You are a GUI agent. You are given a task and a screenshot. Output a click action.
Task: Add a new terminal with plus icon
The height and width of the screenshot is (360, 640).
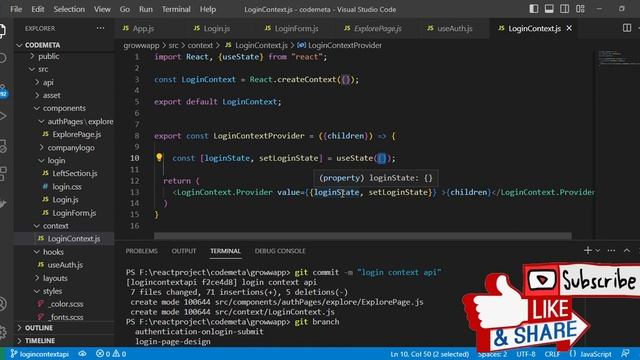pos(587,250)
